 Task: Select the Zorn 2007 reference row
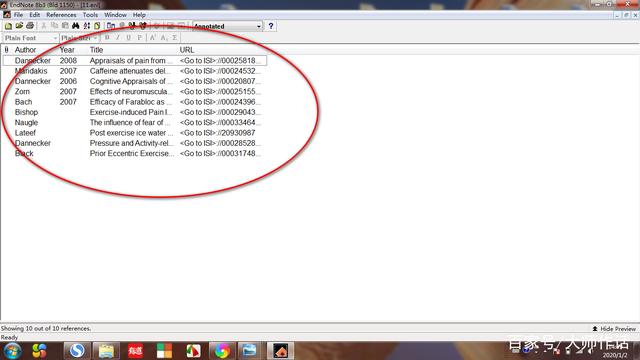(x=135, y=91)
